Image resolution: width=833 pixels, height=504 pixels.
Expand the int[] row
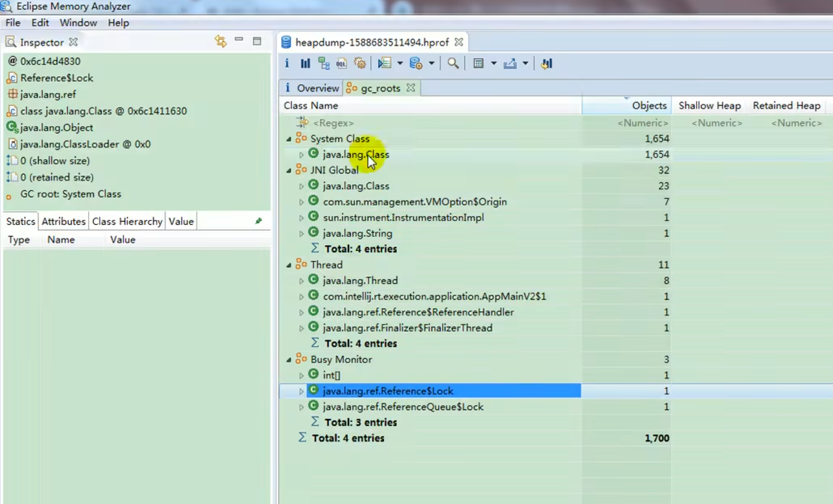(301, 376)
